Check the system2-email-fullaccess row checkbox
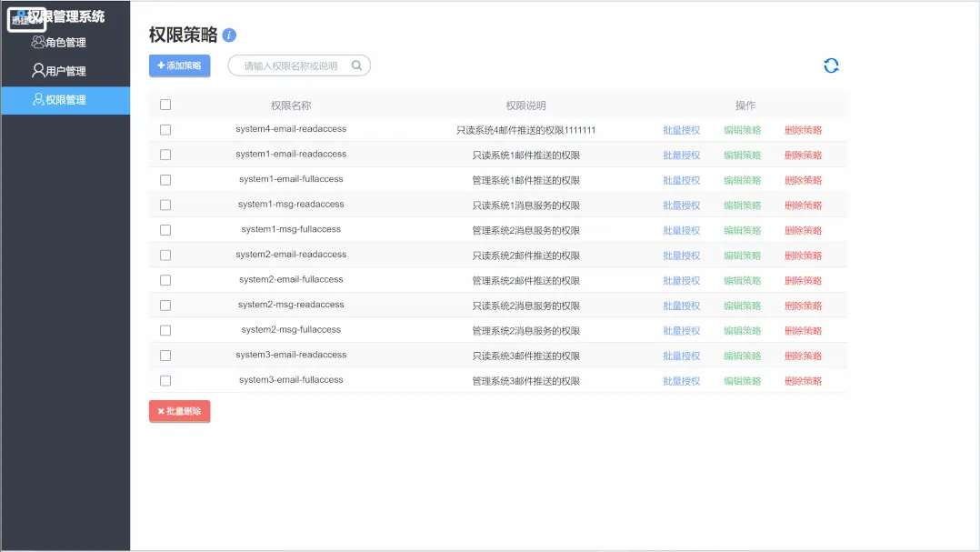980x552 pixels. (165, 280)
